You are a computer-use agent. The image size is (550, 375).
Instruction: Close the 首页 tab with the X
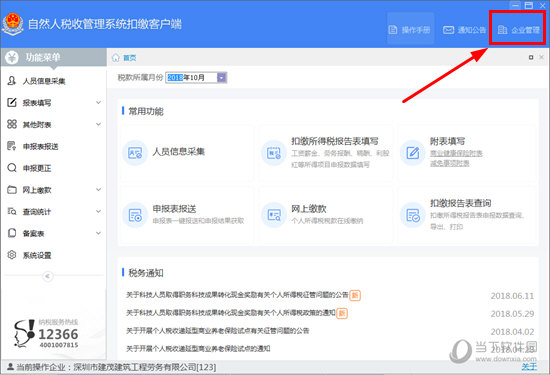point(542,57)
